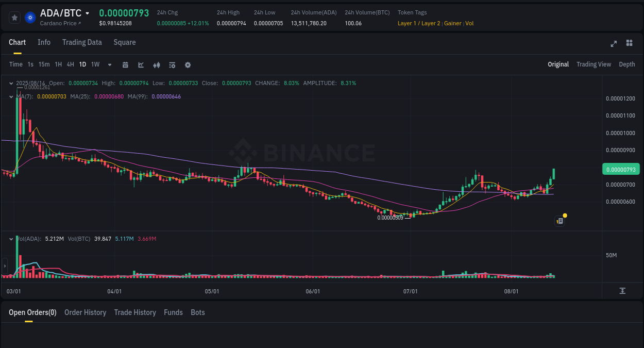Open the Open Orders(0) tab
Viewport: 644px width, 348px height.
tap(32, 312)
